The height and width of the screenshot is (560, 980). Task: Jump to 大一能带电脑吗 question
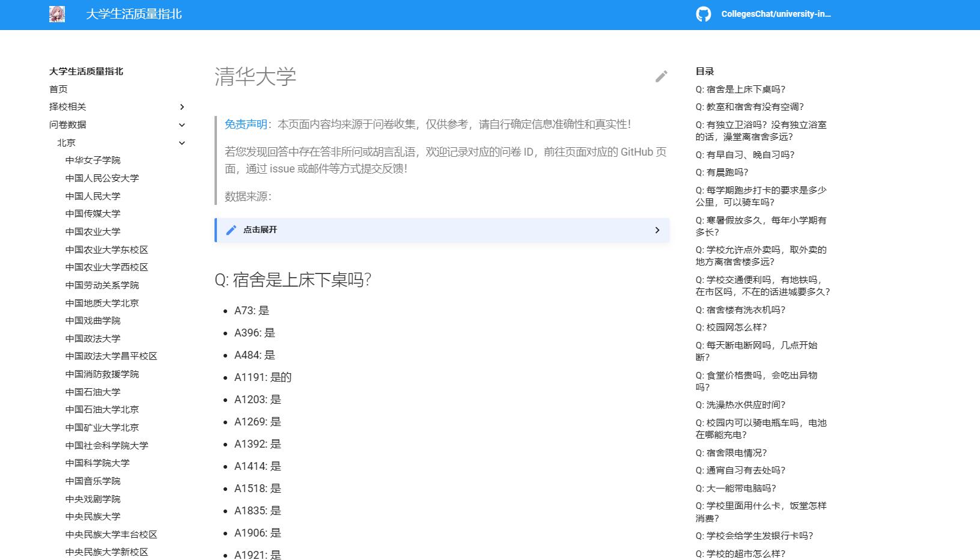(735, 488)
